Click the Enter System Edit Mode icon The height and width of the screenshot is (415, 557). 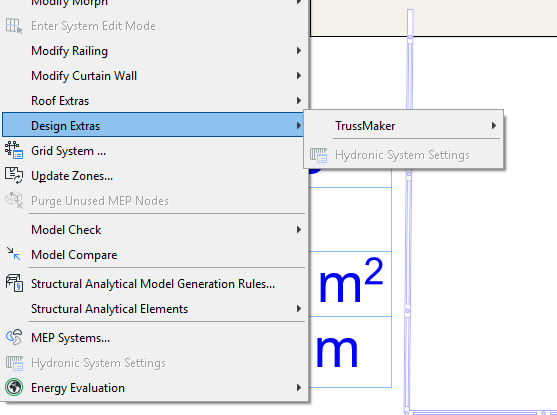(14, 26)
